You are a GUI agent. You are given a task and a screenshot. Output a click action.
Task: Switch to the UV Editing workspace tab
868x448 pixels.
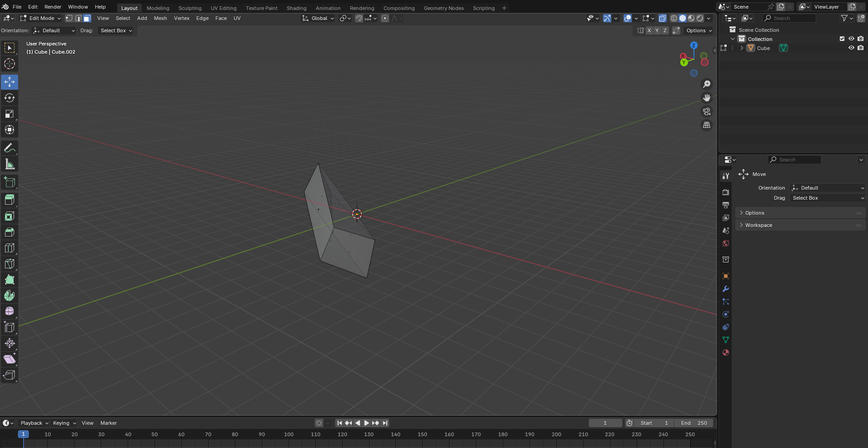point(224,8)
